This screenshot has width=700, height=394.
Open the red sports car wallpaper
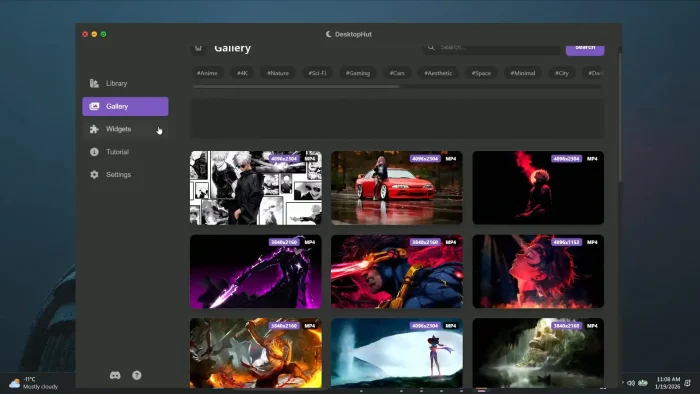(397, 187)
